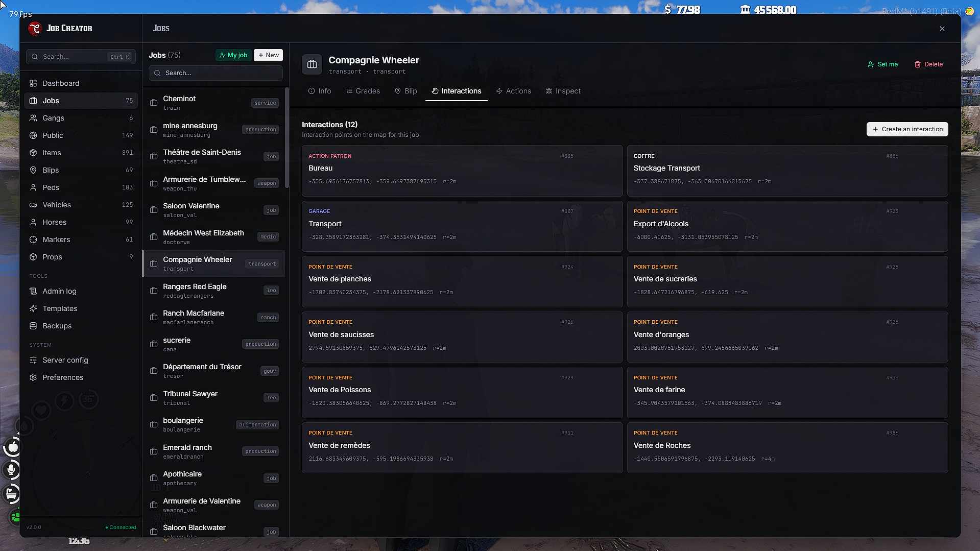Click the Public globe icon
This screenshot has width=980, height=551.
click(33, 135)
